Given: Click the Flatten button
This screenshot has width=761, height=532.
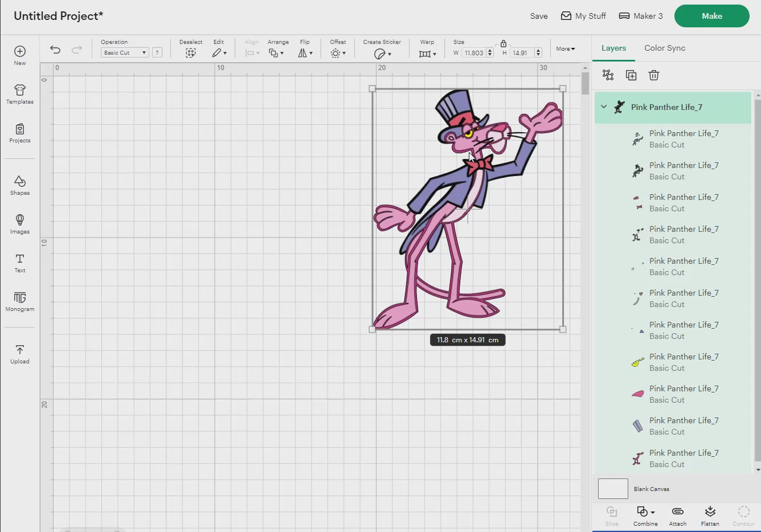Looking at the screenshot, I should tap(710, 516).
